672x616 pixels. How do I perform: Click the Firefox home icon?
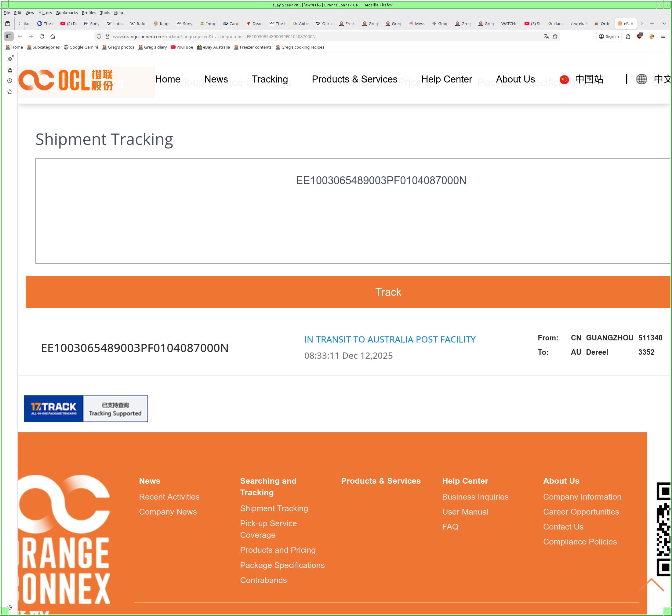tap(53, 36)
